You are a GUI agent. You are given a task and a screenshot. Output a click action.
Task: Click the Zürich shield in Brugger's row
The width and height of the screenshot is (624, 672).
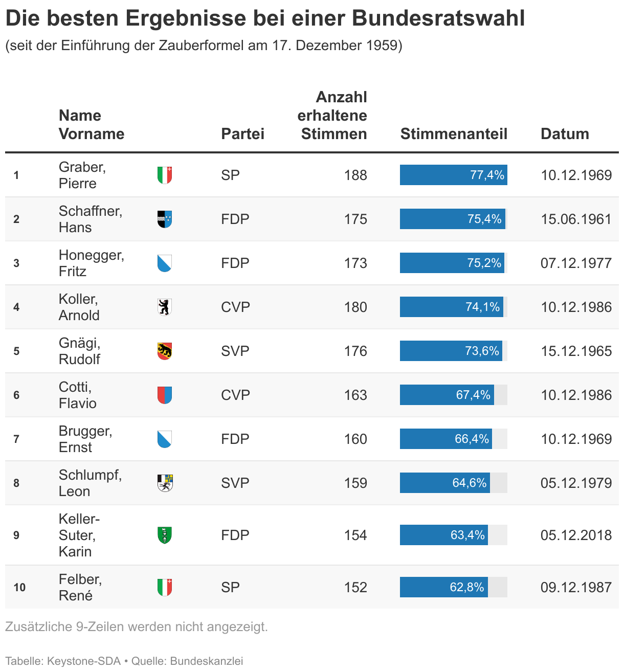point(164,439)
